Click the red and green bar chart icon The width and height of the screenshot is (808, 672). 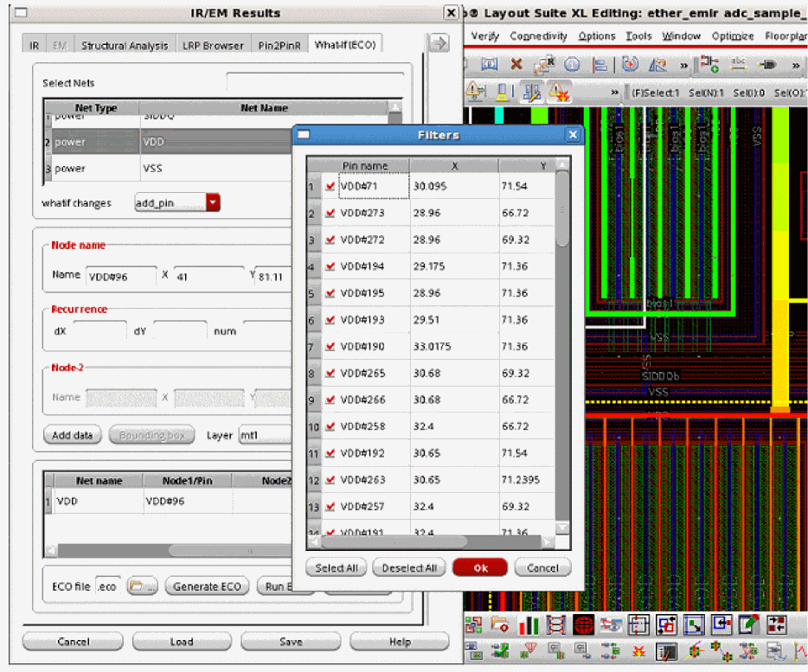pos(529,624)
